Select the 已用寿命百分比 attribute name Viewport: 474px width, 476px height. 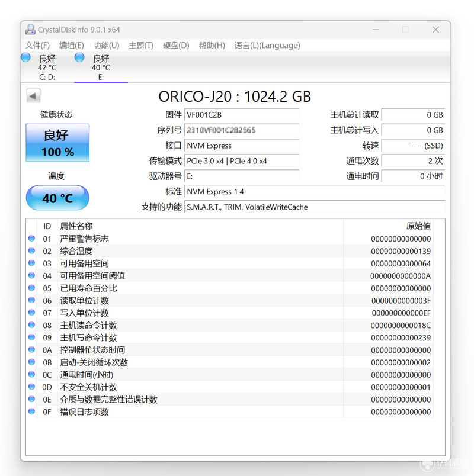pos(88,288)
